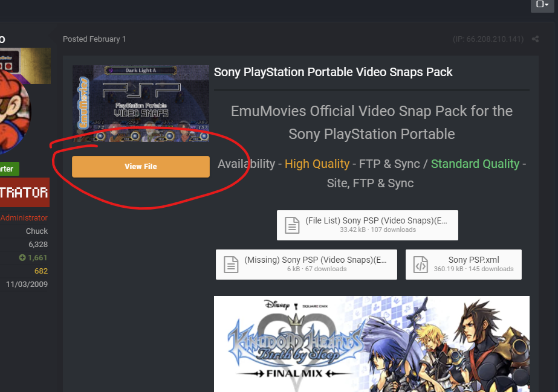The image size is (558, 392).
Task: Click the document icon on the File List attachment
Action: (x=292, y=225)
